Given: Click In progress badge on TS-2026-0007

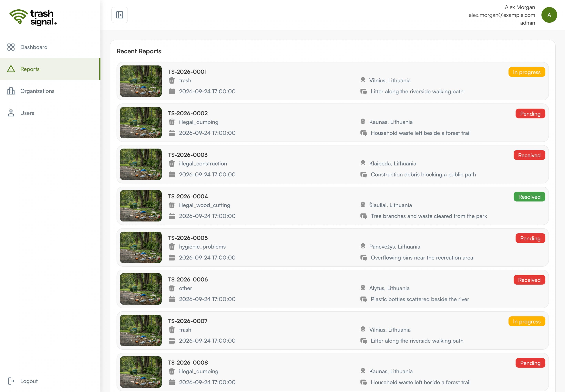Looking at the screenshot, I should coord(527,321).
